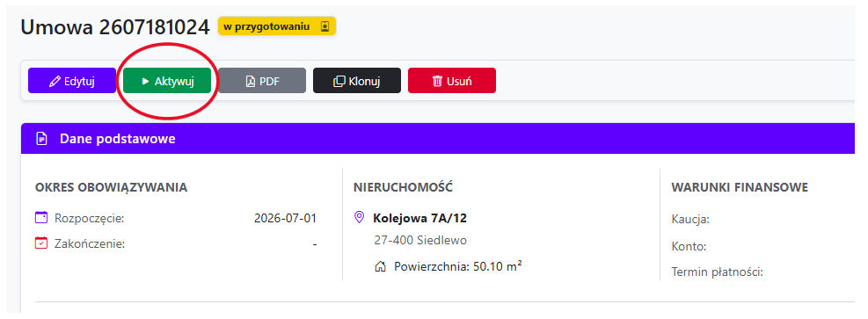This screenshot has height=319, width=868.
Task: Click the icon inside the 'w przygotowaniu' badge
Action: click(325, 26)
